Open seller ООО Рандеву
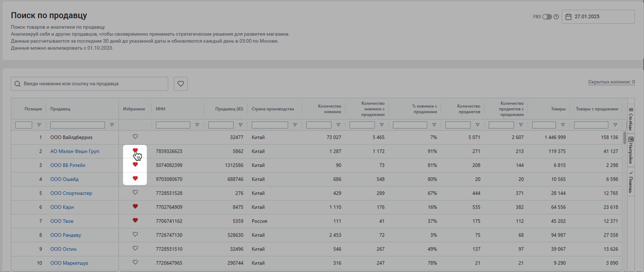644x272 pixels. (x=66, y=235)
